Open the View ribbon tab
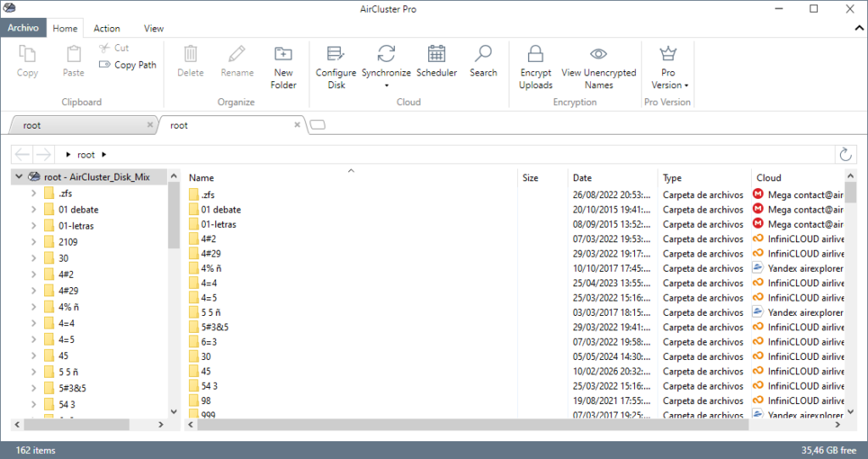Viewport: 868px width, 459px height. coord(153,28)
